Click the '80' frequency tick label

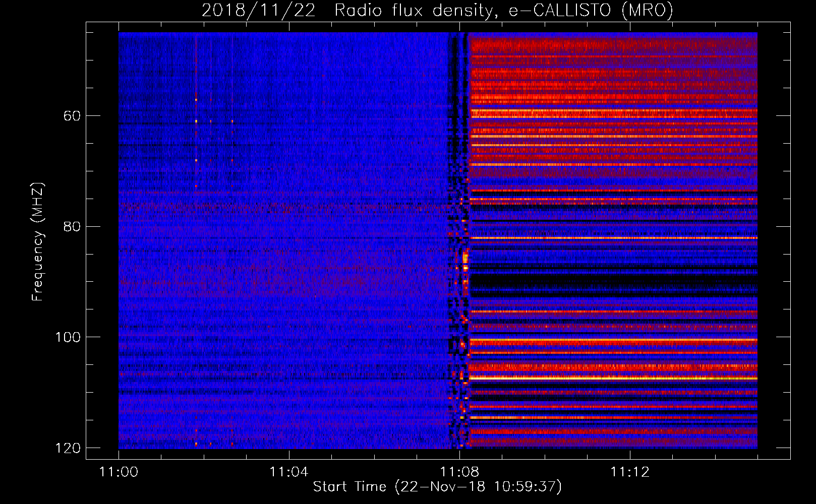[72, 226]
